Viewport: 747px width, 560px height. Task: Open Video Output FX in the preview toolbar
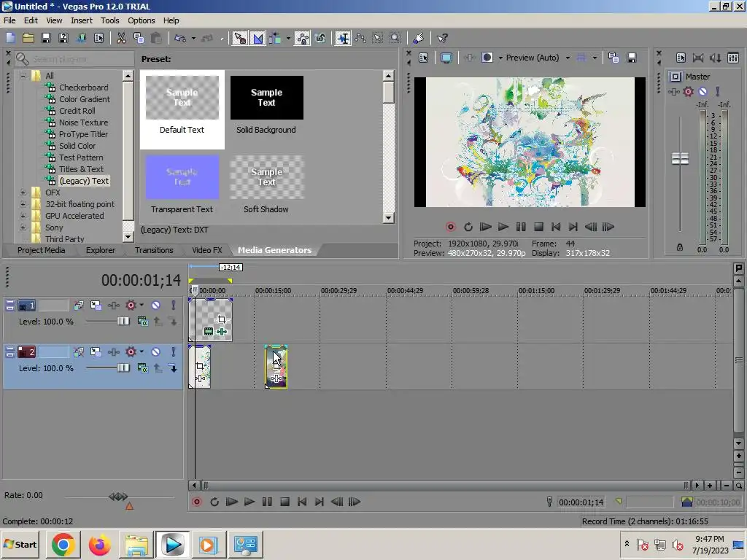click(x=469, y=58)
